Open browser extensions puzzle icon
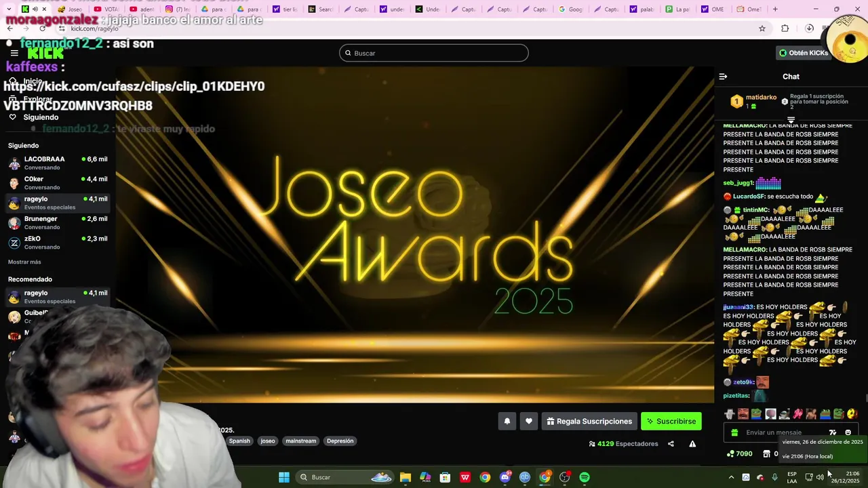 [x=785, y=28]
